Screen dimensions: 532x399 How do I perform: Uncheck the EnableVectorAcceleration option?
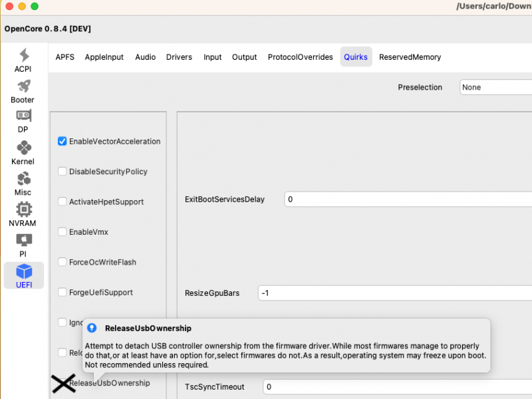62,141
